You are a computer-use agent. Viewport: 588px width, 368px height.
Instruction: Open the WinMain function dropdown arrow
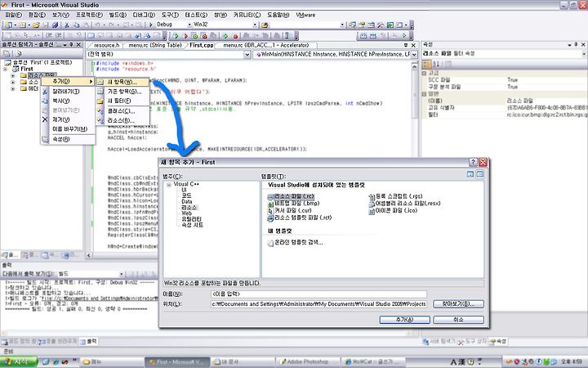(414, 55)
